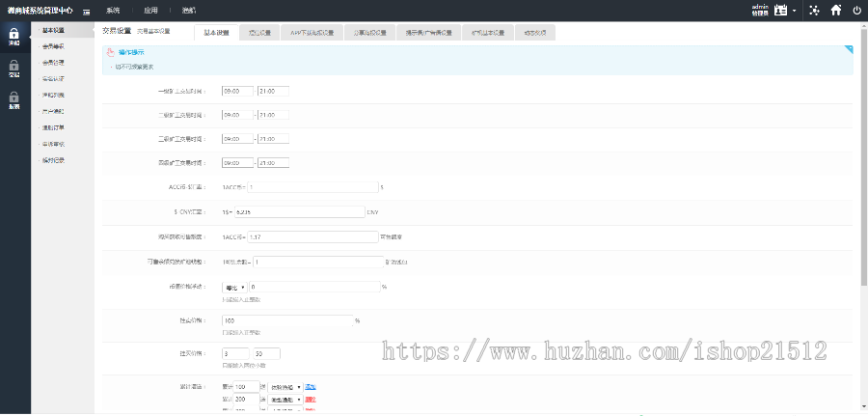Open the second lock icon sidebar section

[14, 69]
